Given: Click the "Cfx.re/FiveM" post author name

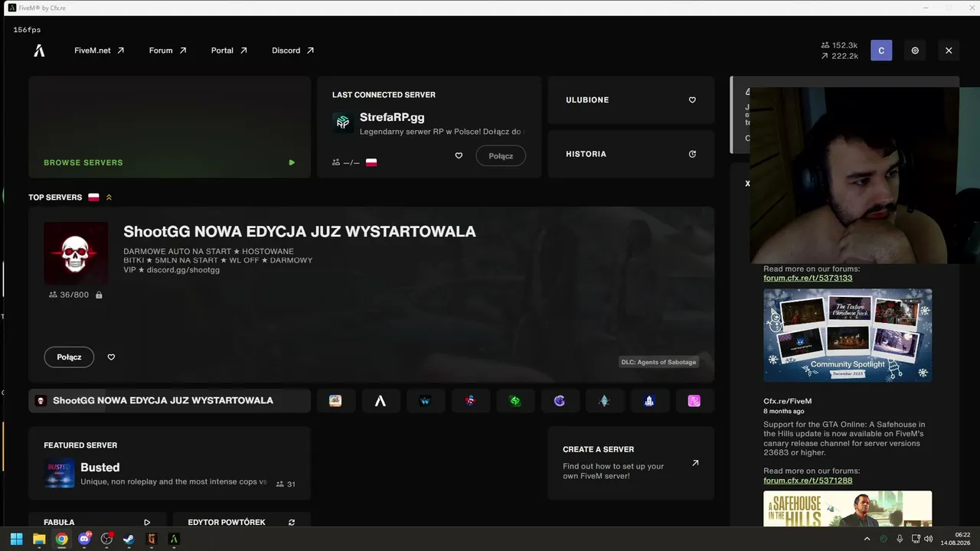Looking at the screenshot, I should [787, 401].
